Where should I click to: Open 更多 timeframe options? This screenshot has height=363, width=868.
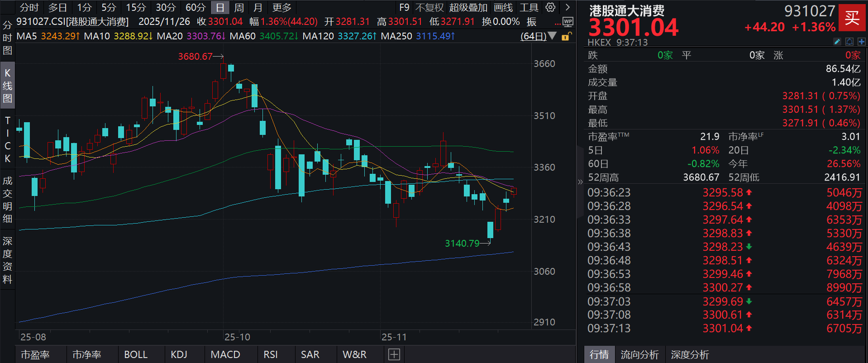tap(281, 8)
